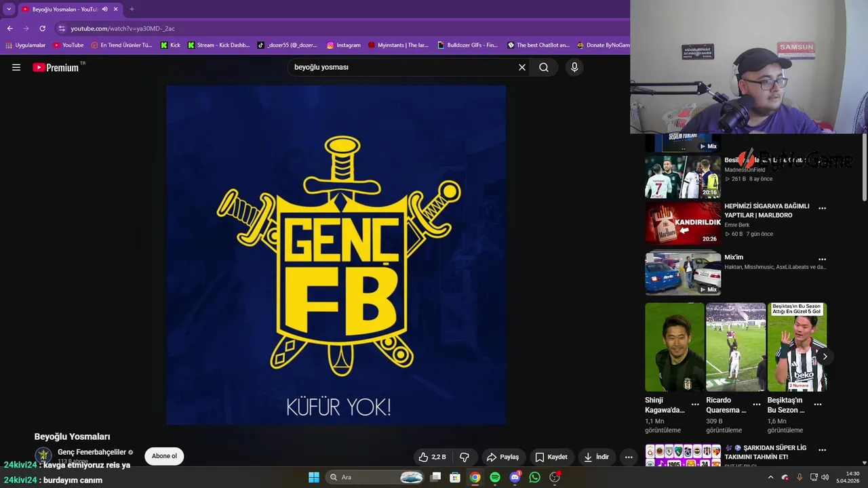The width and height of the screenshot is (868, 488).
Task: Like the video showing 2,2 B
Action: pos(432,457)
